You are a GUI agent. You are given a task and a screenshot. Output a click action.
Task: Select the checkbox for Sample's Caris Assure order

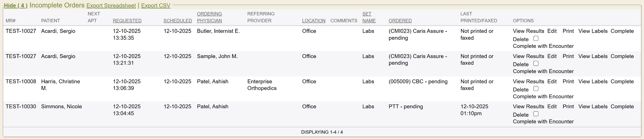pyautogui.click(x=536, y=63)
